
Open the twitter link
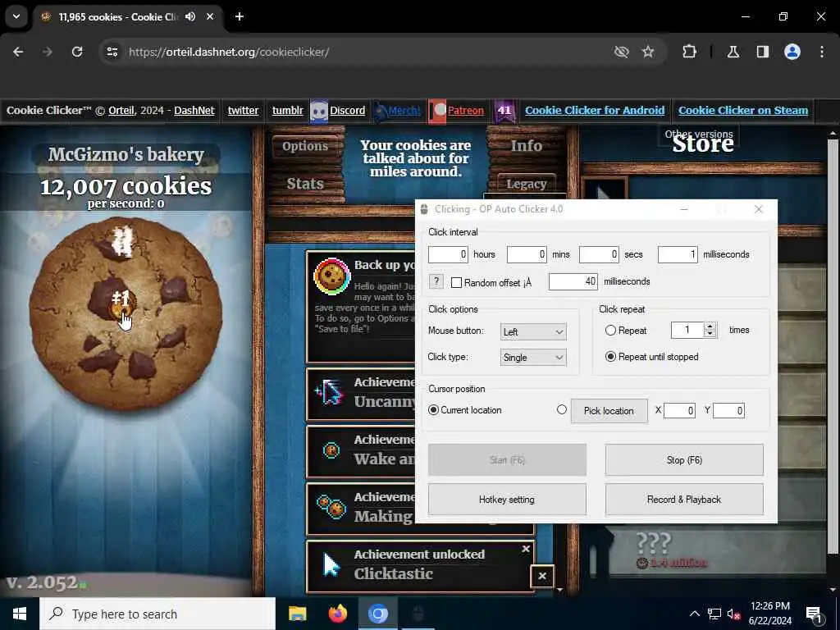243,111
